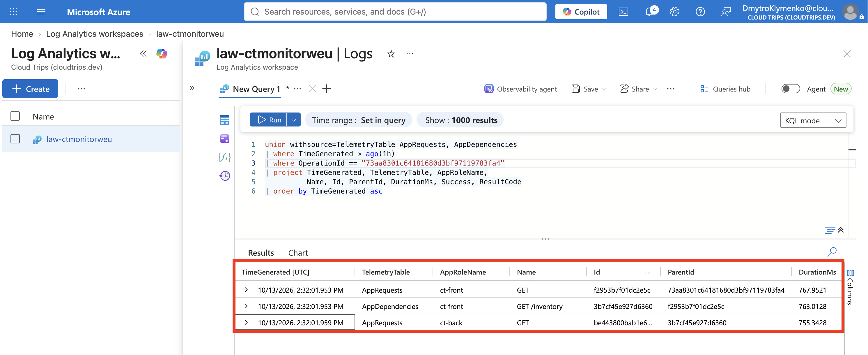Click the TelemetryTable column header

(386, 272)
